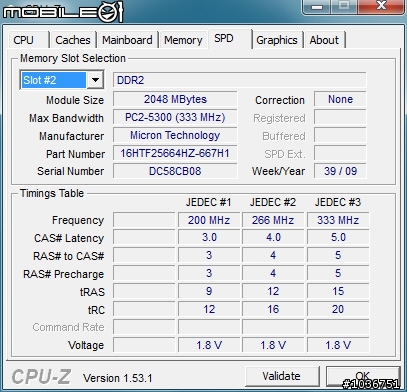Show the About tab

(324, 40)
